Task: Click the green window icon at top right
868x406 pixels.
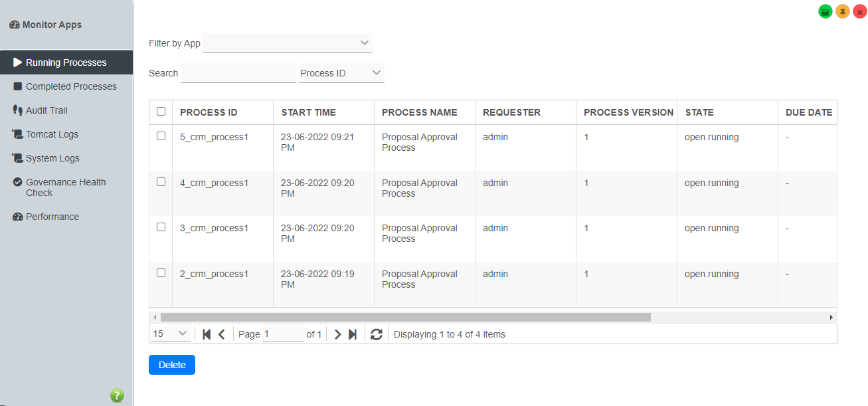Action: coord(825,12)
